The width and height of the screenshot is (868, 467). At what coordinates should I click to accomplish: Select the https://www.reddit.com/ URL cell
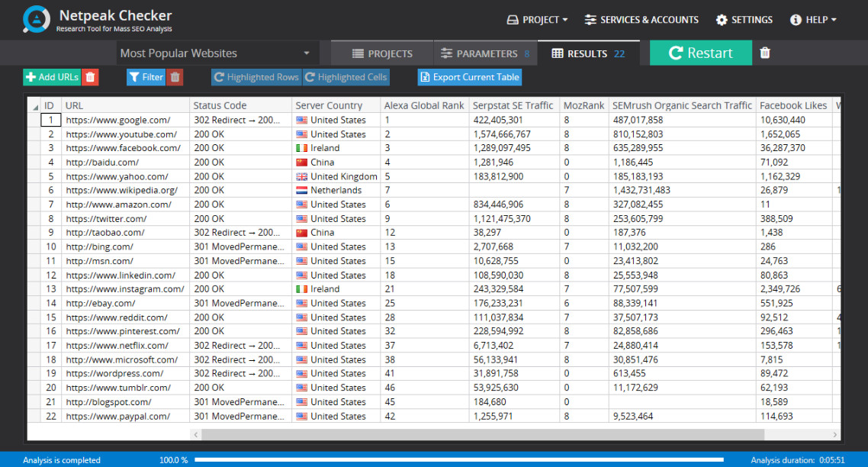[x=126, y=317]
